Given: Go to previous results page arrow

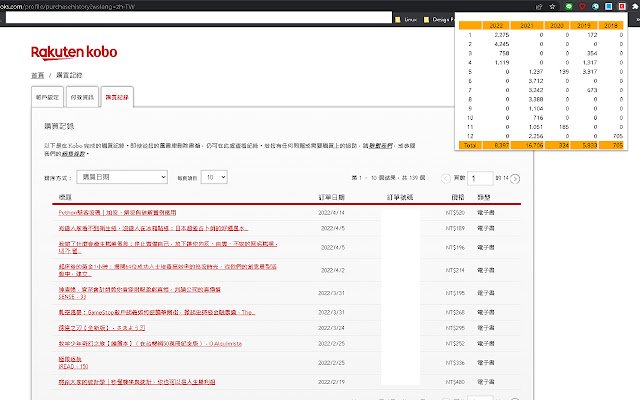Looking at the screenshot, I should click(446, 178).
